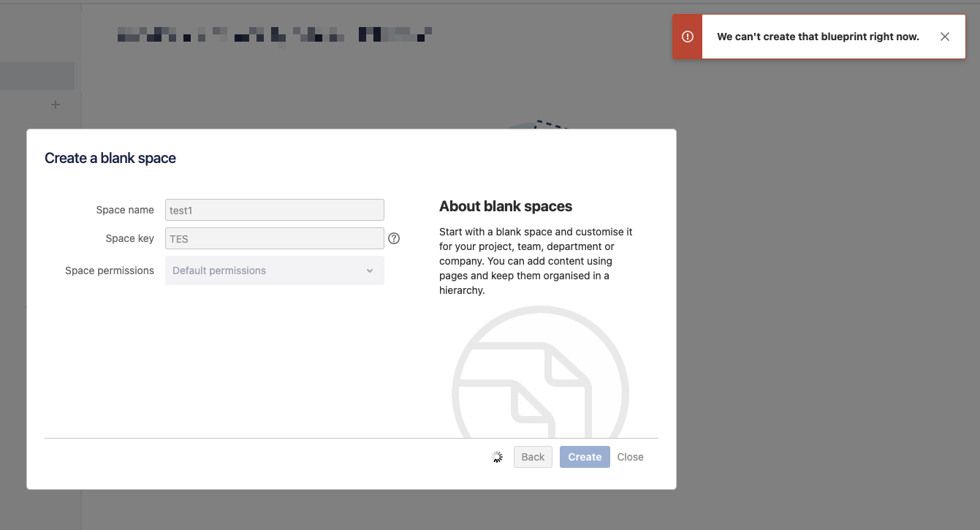Image resolution: width=980 pixels, height=530 pixels.
Task: Click the Space name field
Action: pyautogui.click(x=275, y=210)
